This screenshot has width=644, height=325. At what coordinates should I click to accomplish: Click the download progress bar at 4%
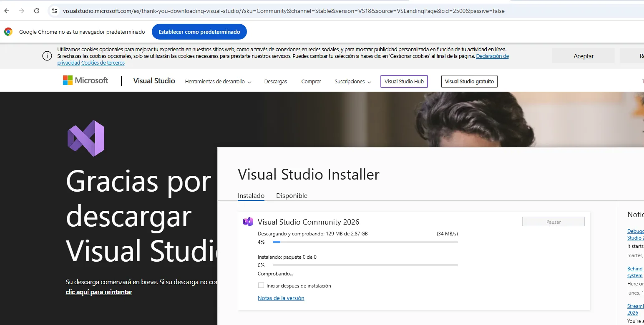point(365,242)
